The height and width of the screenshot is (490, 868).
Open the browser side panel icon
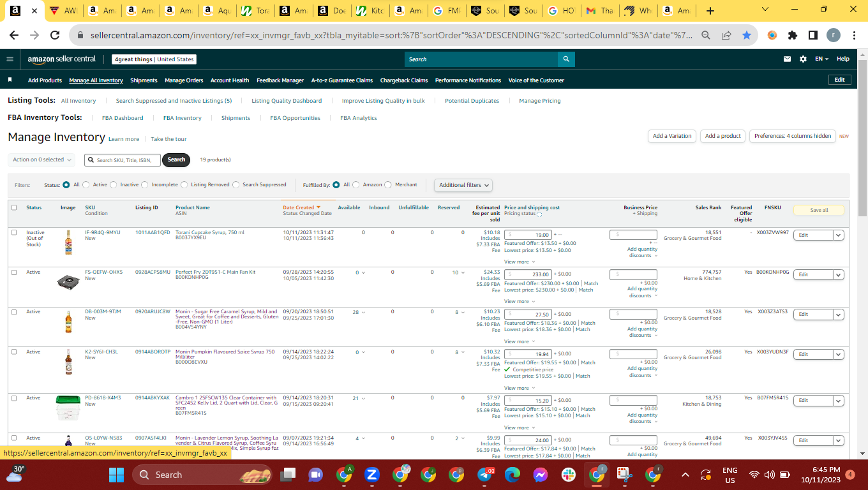(x=813, y=35)
